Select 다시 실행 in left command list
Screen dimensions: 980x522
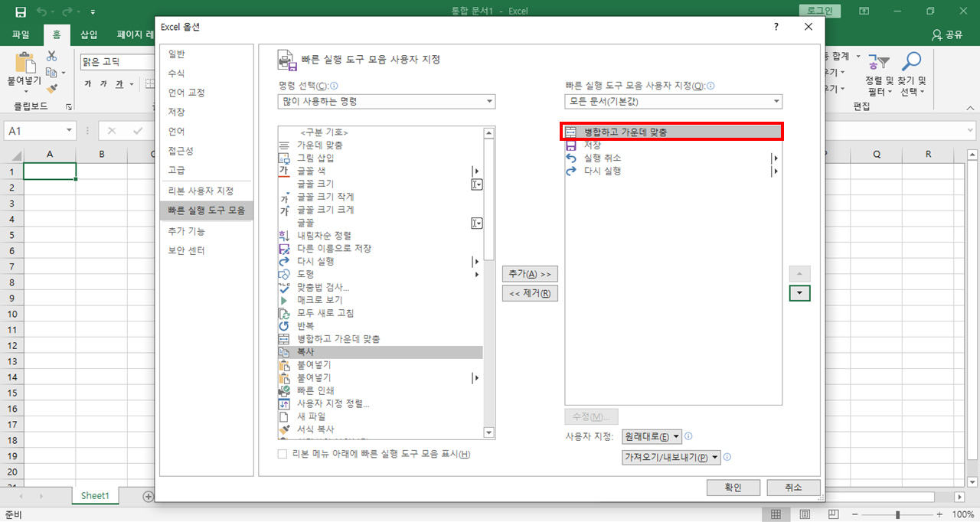pyautogui.click(x=380, y=262)
